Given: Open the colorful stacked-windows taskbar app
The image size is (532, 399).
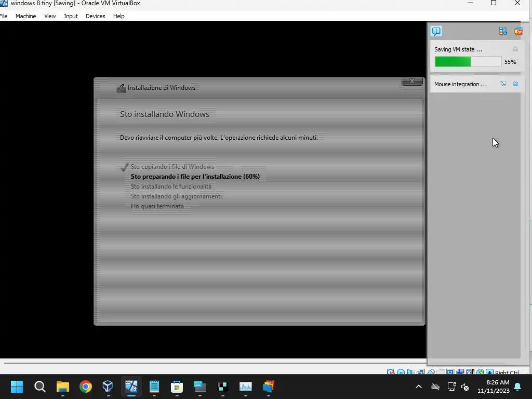Looking at the screenshot, I should pos(269,387).
